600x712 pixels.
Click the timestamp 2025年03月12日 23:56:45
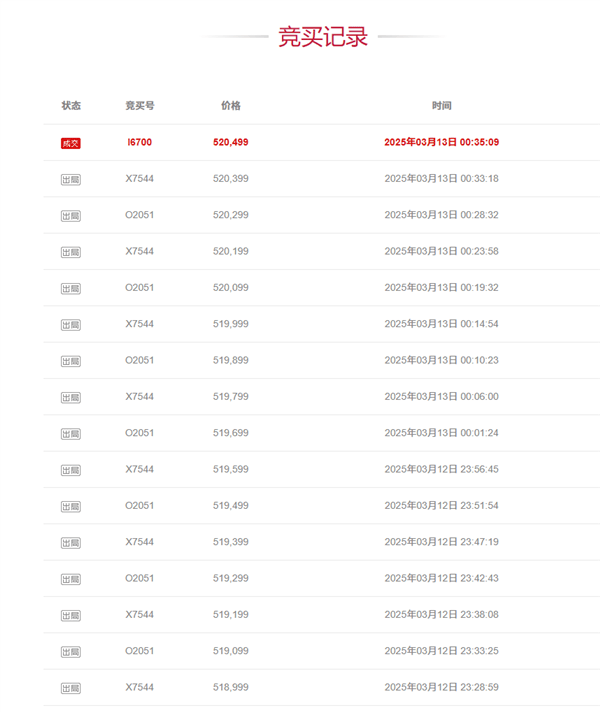tap(441, 469)
